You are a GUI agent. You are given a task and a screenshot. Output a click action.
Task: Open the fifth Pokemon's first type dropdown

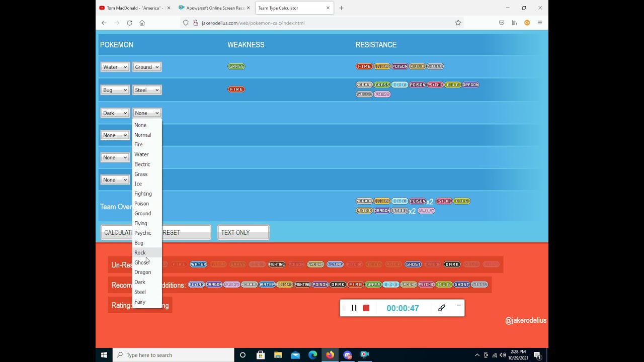tap(115, 157)
